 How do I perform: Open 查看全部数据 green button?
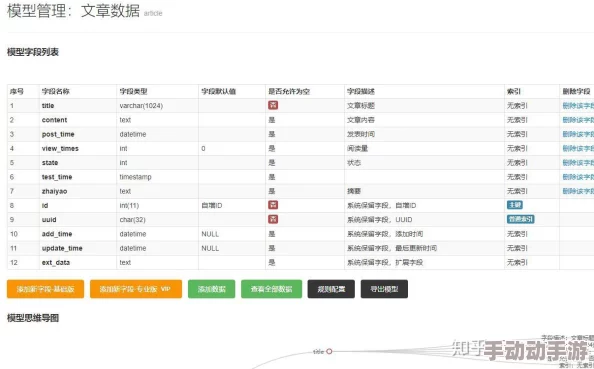click(x=271, y=289)
